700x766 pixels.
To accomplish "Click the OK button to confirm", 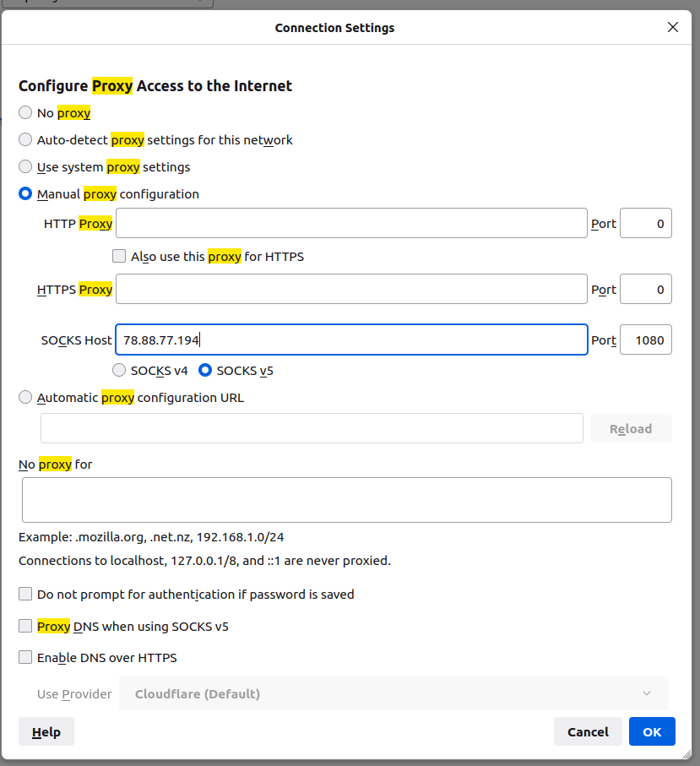I will 651,732.
